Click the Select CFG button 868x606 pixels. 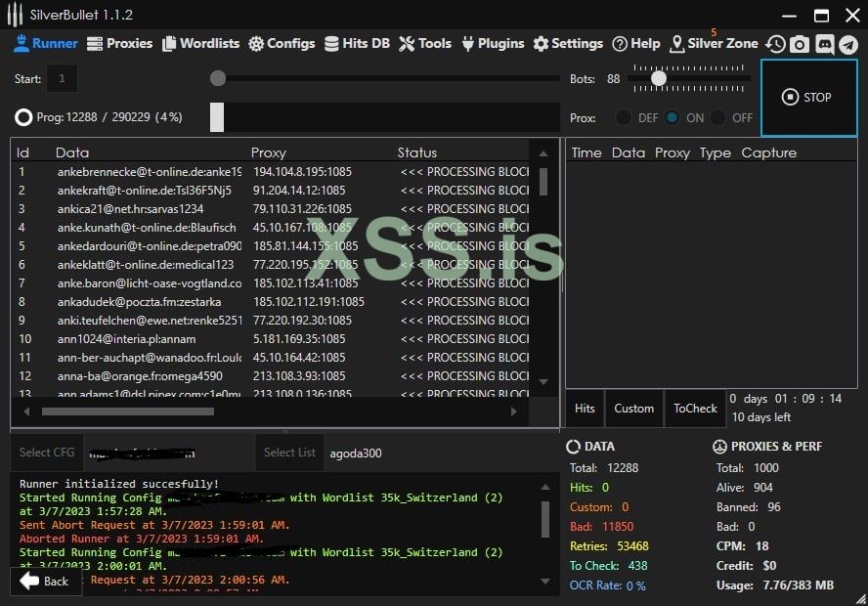(47, 453)
